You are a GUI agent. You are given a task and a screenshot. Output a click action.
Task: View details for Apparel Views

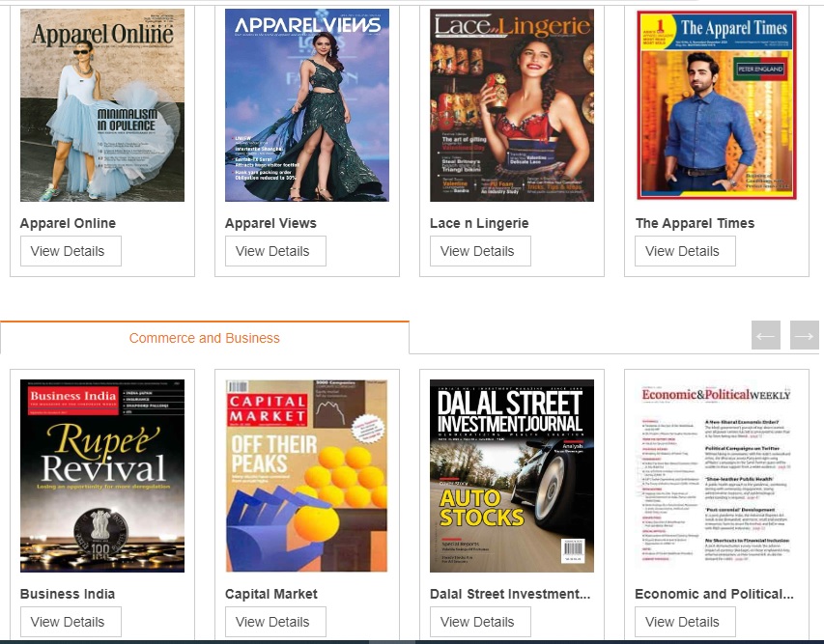[x=275, y=251]
